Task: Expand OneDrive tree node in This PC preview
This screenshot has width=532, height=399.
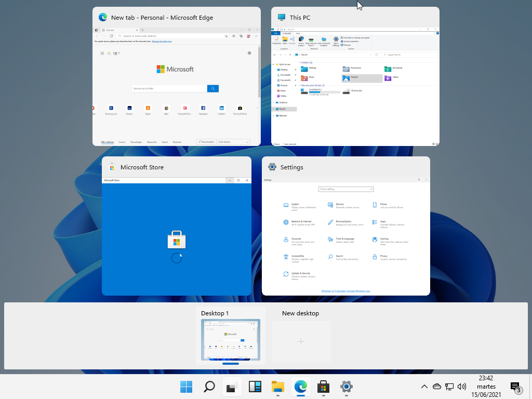Action: (x=273, y=102)
